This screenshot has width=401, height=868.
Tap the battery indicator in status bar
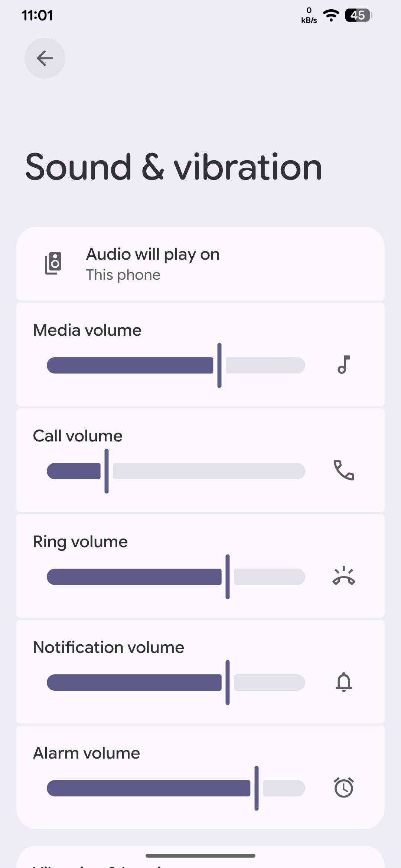coord(358,15)
